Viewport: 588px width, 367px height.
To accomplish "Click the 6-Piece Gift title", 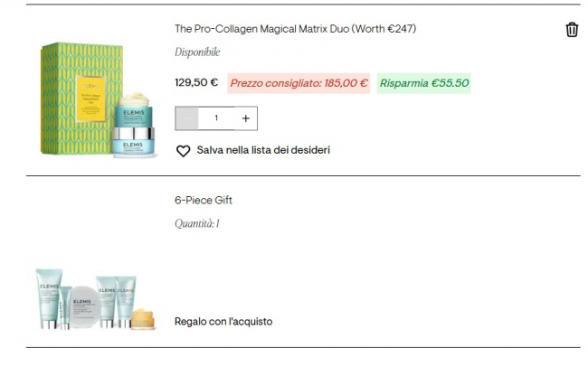I will (x=204, y=201).
